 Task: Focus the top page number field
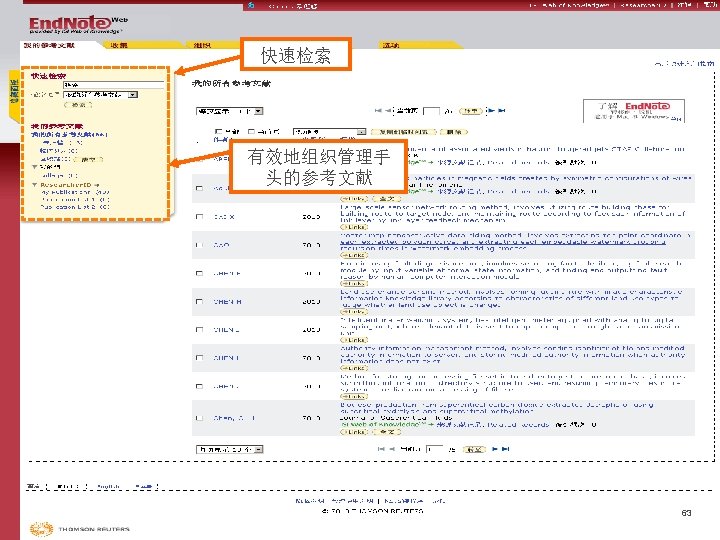(x=431, y=111)
